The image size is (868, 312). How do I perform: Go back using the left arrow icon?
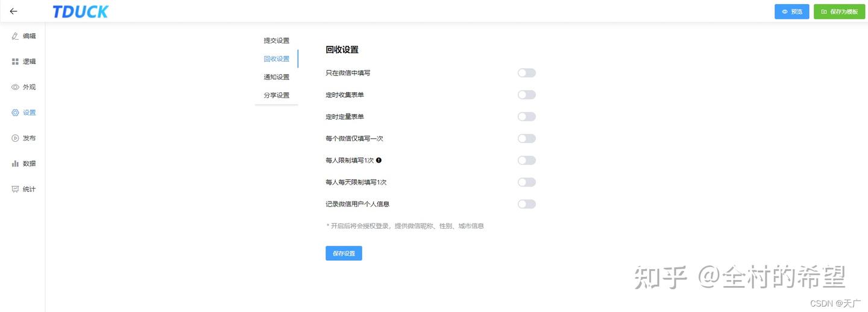[13, 11]
